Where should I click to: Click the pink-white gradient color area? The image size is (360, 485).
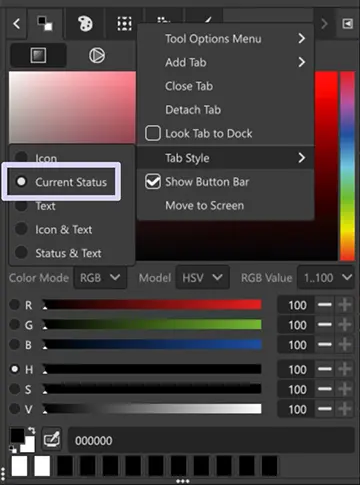coord(72,107)
